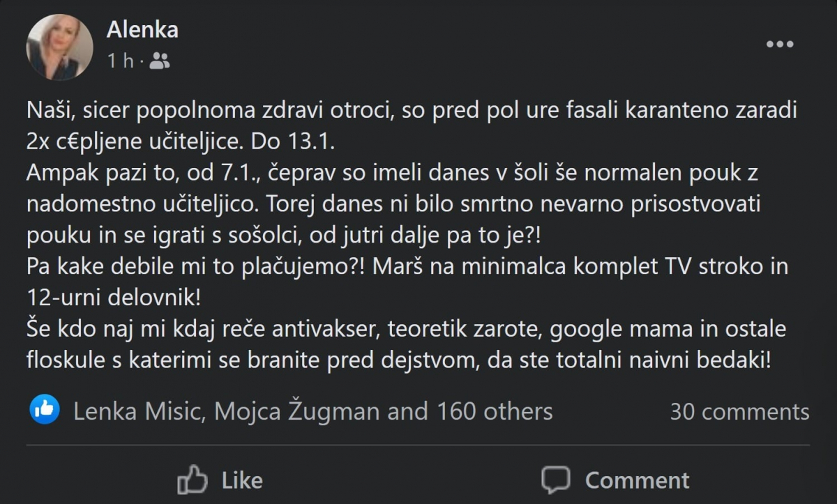
Task: Expand the "30 comments" thread
Action: pos(739,411)
